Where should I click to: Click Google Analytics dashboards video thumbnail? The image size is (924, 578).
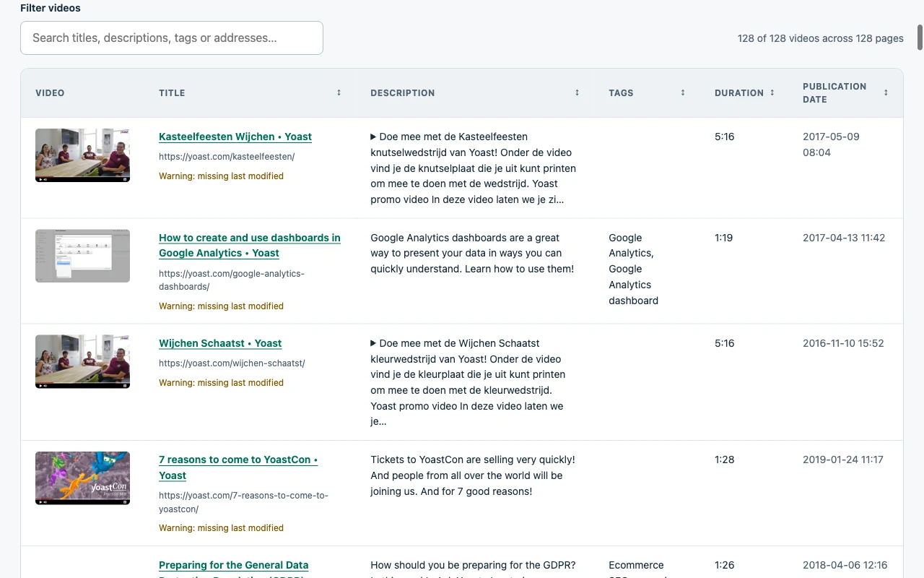tap(82, 256)
